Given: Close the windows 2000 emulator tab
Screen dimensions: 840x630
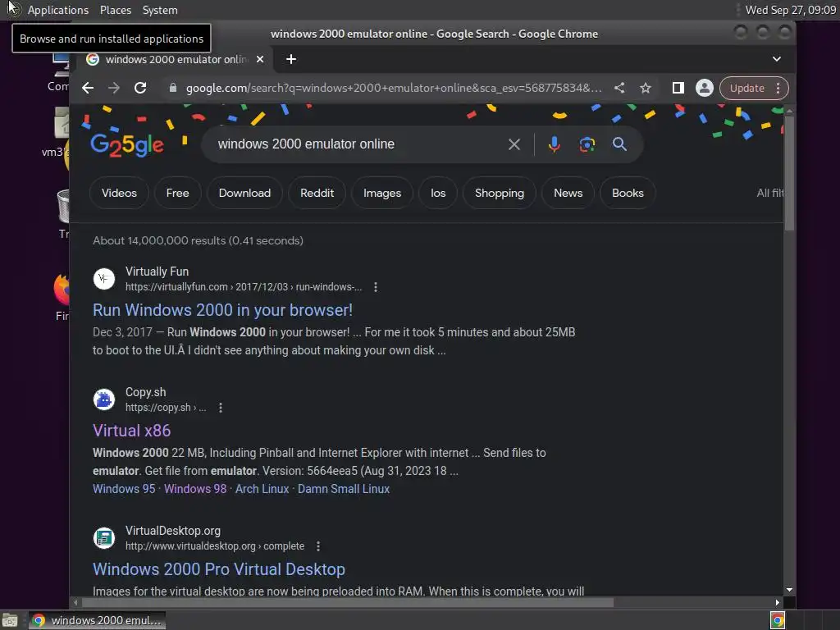Looking at the screenshot, I should (260, 59).
